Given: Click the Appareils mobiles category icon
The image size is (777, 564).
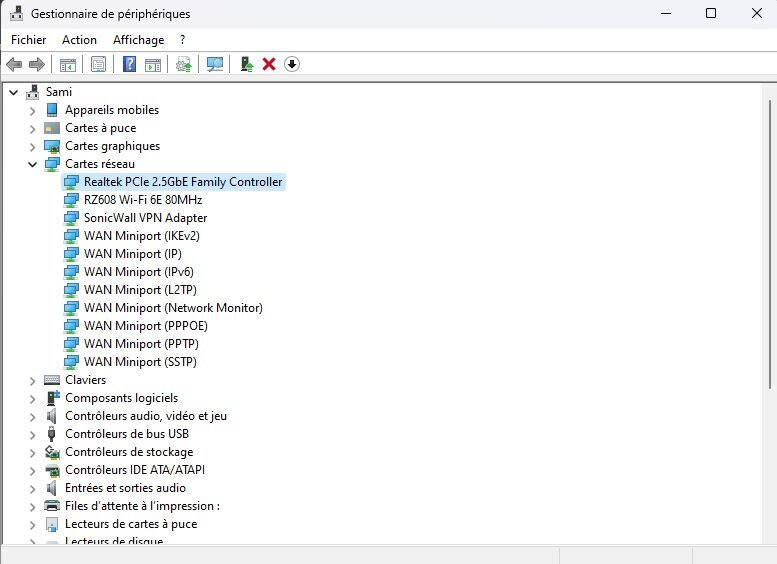Looking at the screenshot, I should [x=52, y=110].
